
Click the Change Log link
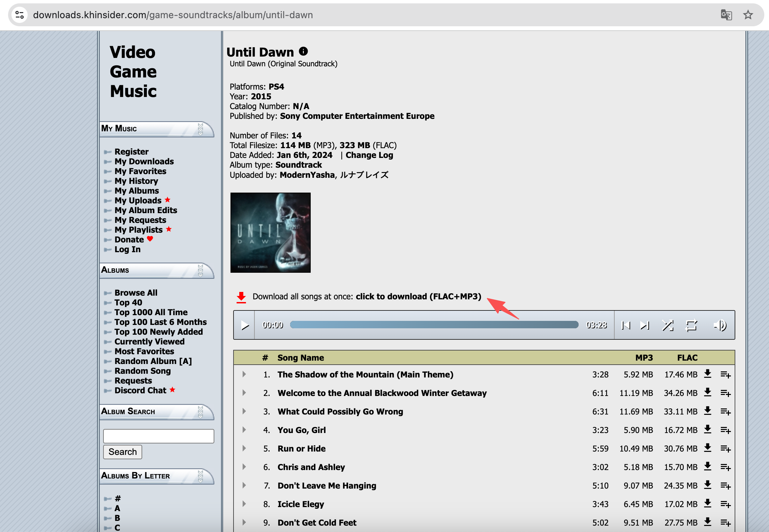coord(369,155)
